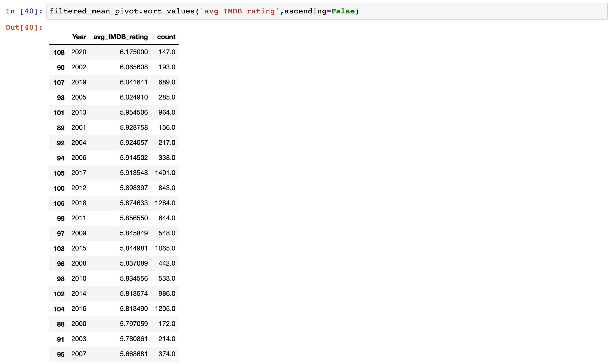Select the rating value 5.928758
This screenshot has height=364, width=613.
pyautogui.click(x=134, y=127)
